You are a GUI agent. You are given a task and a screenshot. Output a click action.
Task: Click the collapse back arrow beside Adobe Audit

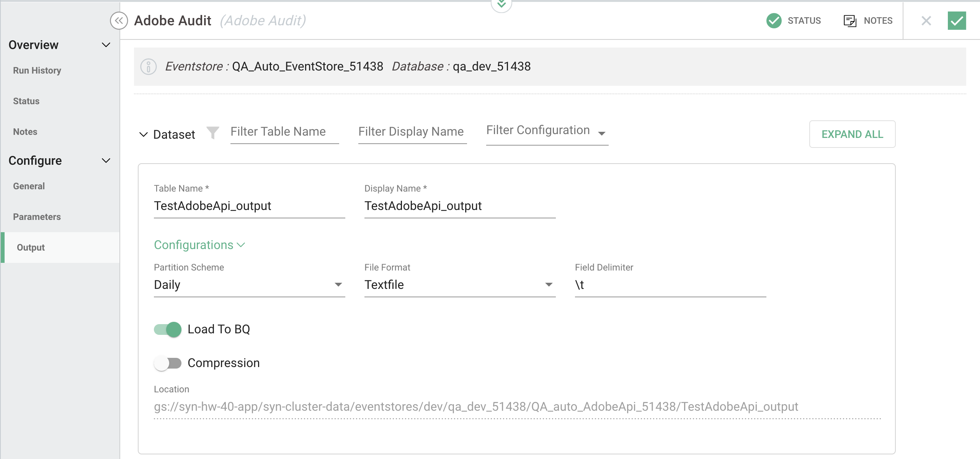pos(119,21)
